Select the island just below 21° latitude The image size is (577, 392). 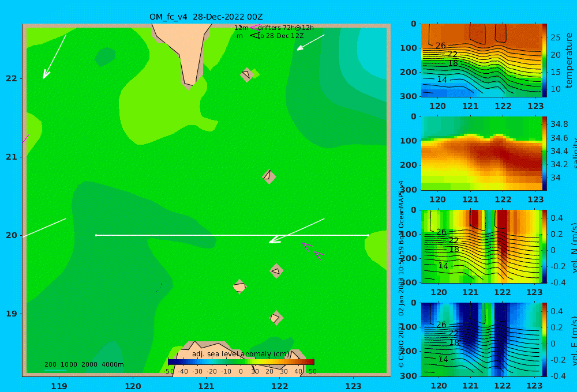coord(269,176)
